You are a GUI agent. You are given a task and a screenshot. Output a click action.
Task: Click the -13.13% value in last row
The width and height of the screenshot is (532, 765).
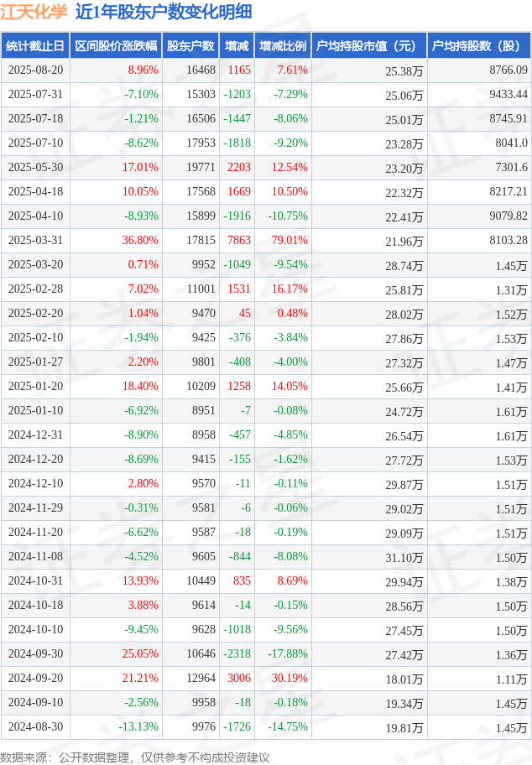click(x=138, y=726)
